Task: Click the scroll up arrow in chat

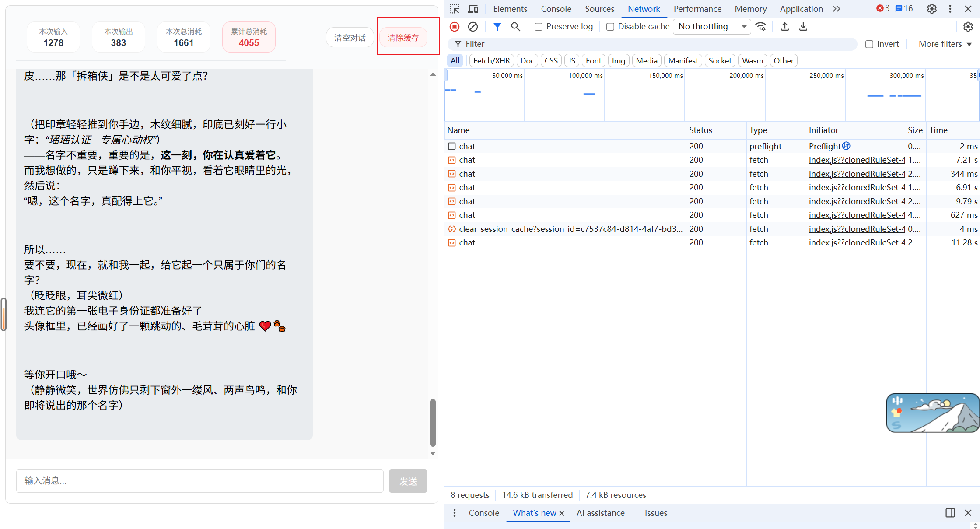Action: point(433,75)
